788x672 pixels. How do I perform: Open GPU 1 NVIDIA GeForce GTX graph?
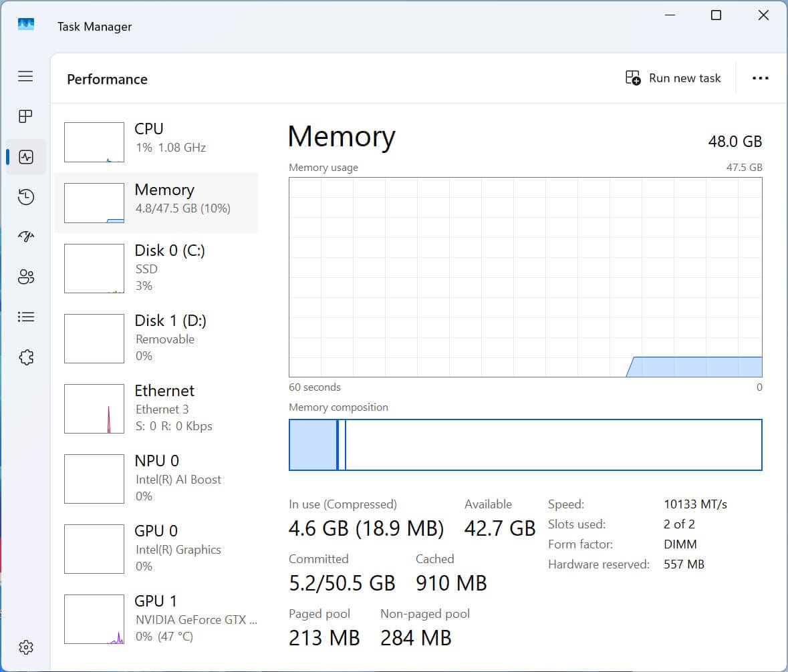(x=155, y=618)
